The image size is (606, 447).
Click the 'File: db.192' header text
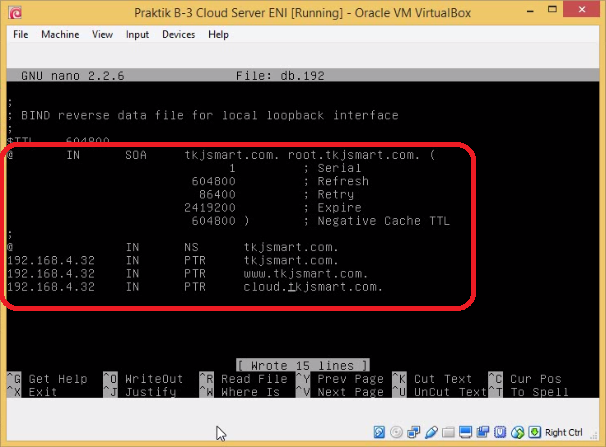(x=280, y=76)
